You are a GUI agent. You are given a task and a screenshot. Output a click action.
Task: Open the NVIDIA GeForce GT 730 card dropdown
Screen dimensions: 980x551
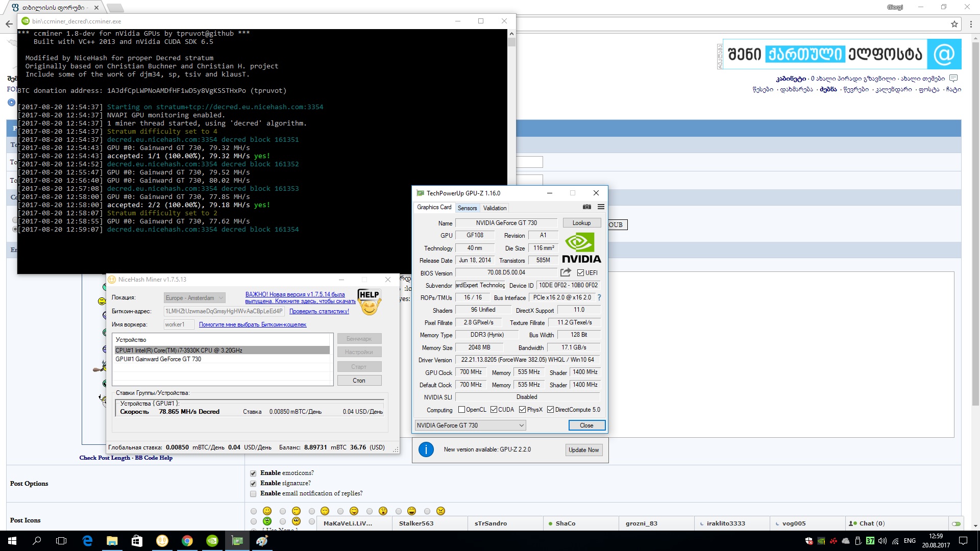tap(470, 425)
